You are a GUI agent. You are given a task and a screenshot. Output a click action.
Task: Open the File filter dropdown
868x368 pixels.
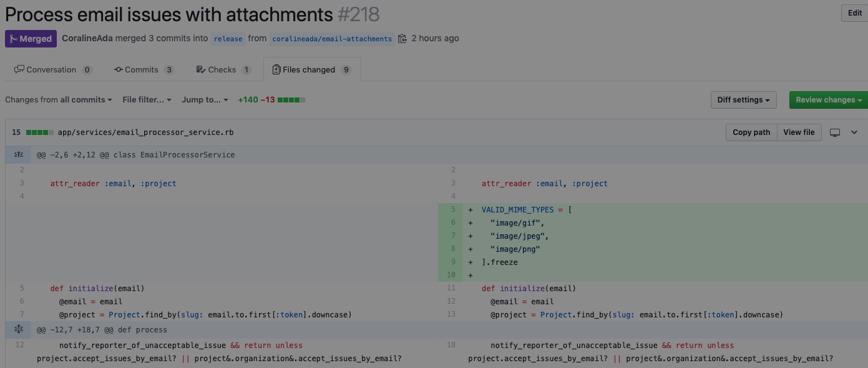pos(147,100)
